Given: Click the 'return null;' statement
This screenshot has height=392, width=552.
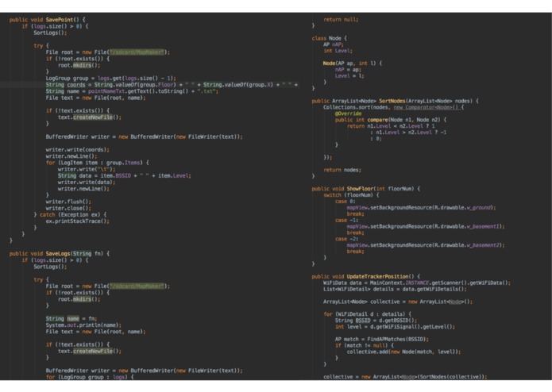Looking at the screenshot, I should [x=341, y=20].
